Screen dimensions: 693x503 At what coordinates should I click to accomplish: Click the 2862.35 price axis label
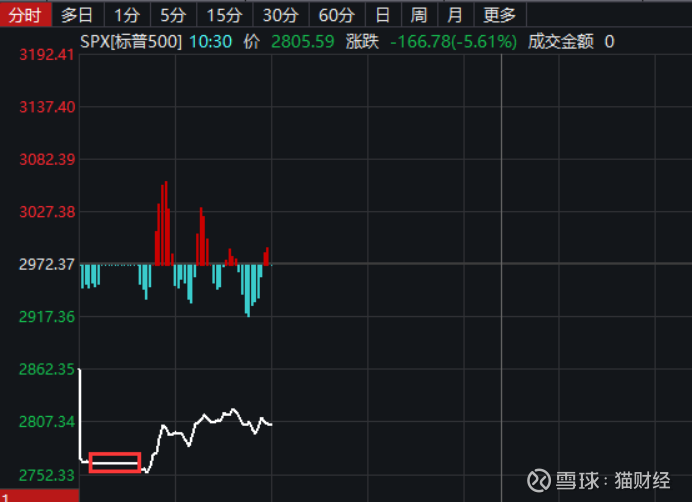[x=46, y=369]
